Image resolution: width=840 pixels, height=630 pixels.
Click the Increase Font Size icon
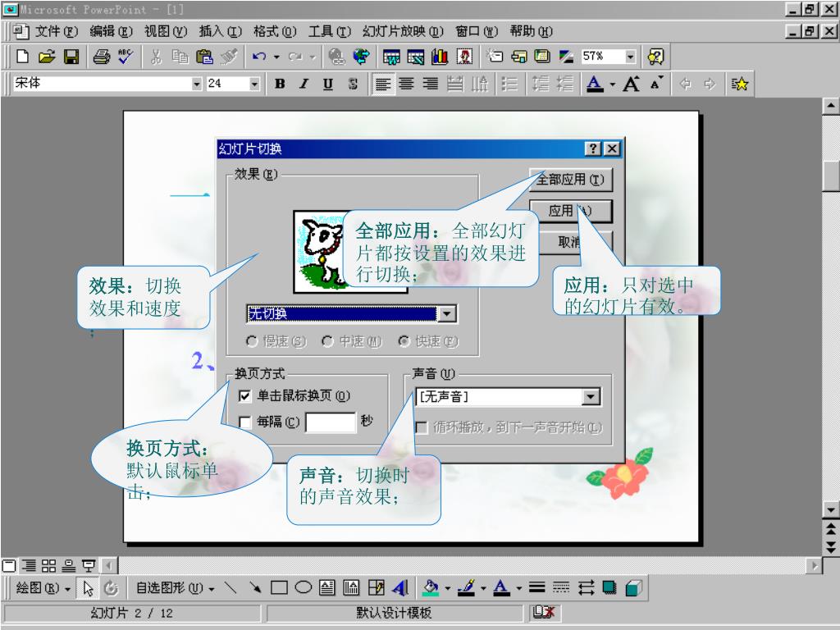[631, 84]
